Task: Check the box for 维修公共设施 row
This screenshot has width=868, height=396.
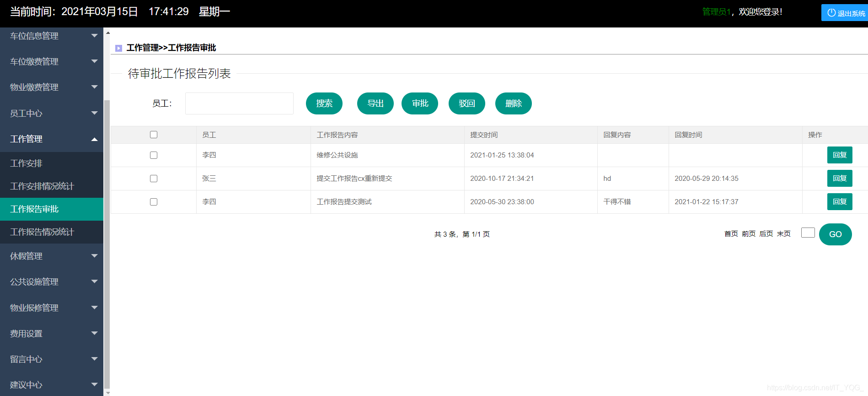Action: pyautogui.click(x=154, y=155)
